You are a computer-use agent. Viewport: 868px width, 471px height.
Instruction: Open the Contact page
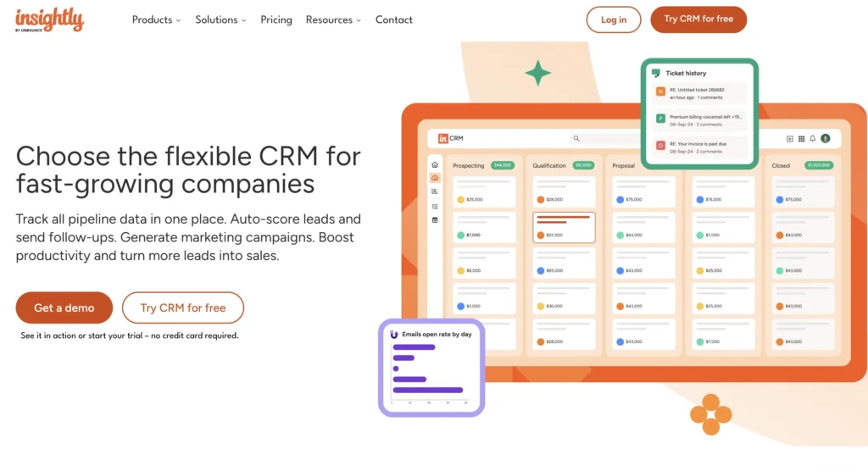coord(393,20)
